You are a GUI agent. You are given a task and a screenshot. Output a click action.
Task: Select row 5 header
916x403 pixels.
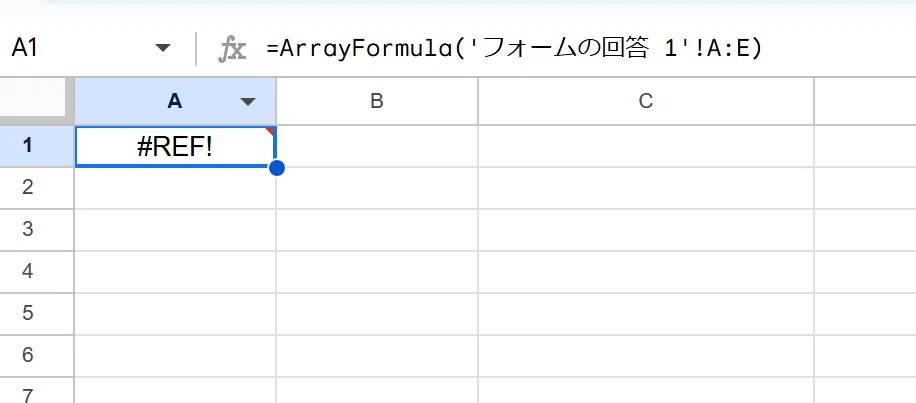(27, 314)
